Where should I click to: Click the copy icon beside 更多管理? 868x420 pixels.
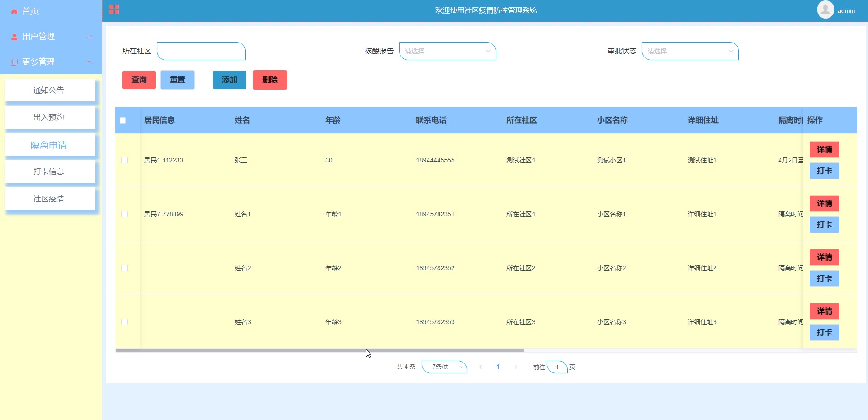point(14,62)
